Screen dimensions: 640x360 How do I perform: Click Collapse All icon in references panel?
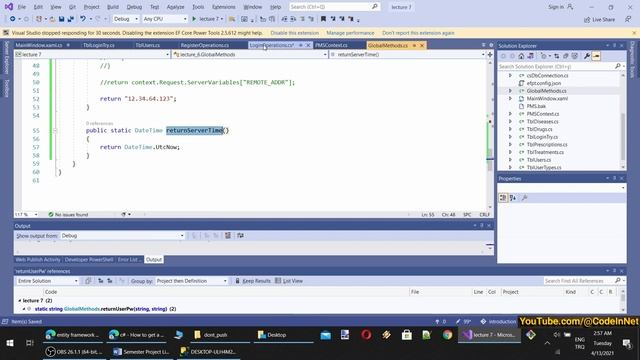click(110, 281)
